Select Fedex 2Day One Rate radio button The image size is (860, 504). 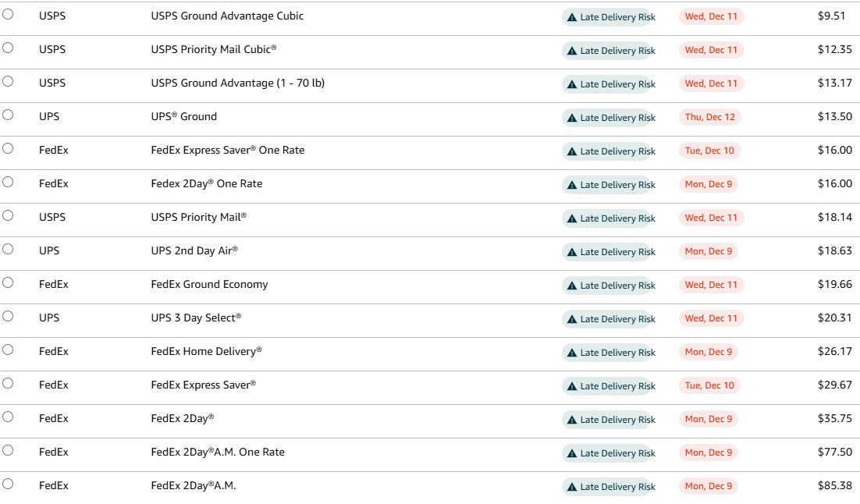[x=8, y=182]
